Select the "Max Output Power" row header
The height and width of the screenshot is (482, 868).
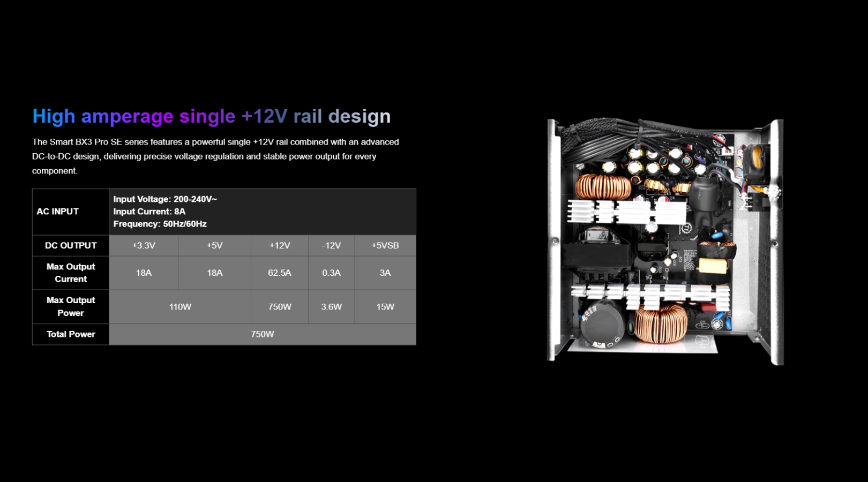coord(71,307)
